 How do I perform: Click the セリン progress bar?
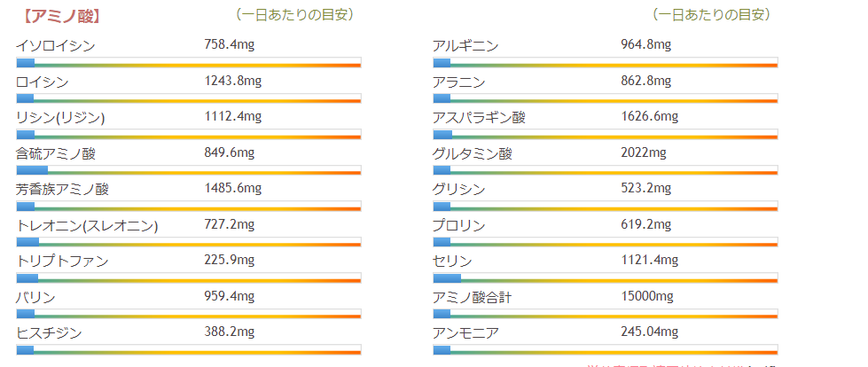[605, 278]
